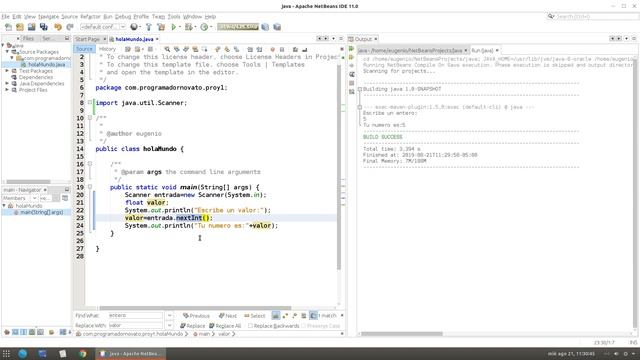Open the File menu
Screen dimensions: 640x360
[5, 17]
